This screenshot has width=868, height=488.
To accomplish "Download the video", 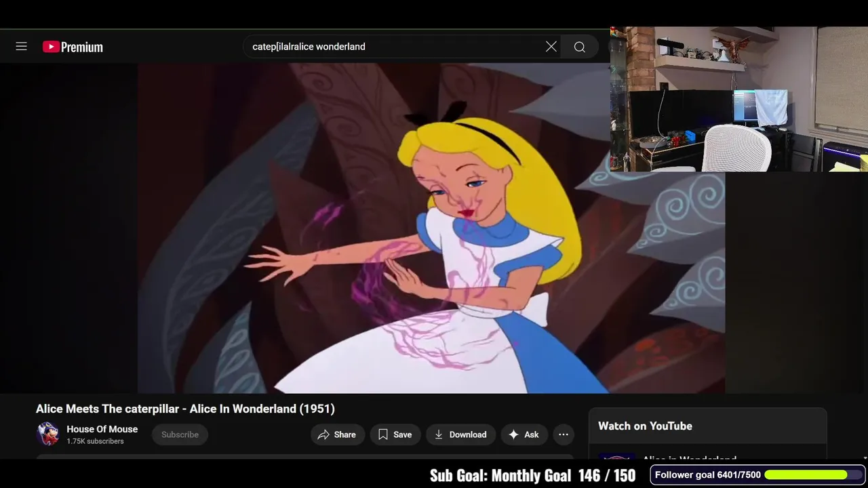I will coord(461,434).
